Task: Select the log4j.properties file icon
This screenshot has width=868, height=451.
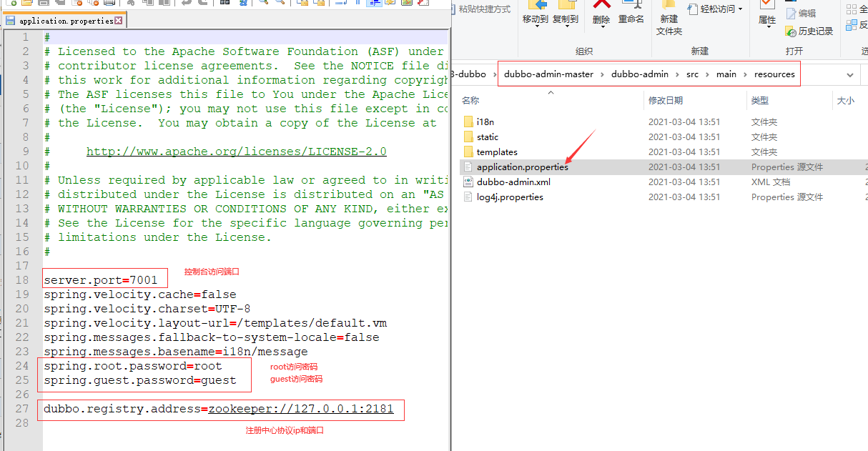Action: [468, 197]
